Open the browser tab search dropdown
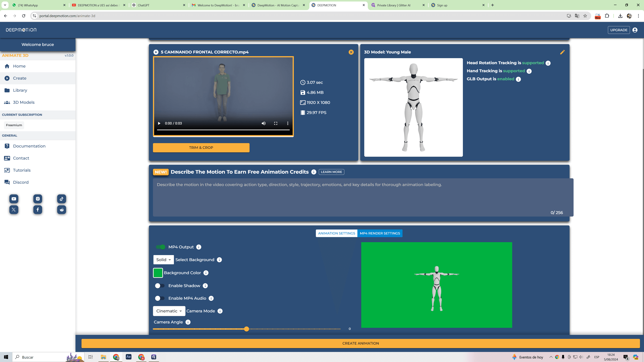This screenshot has height=362, width=644. pyautogui.click(x=5, y=5)
